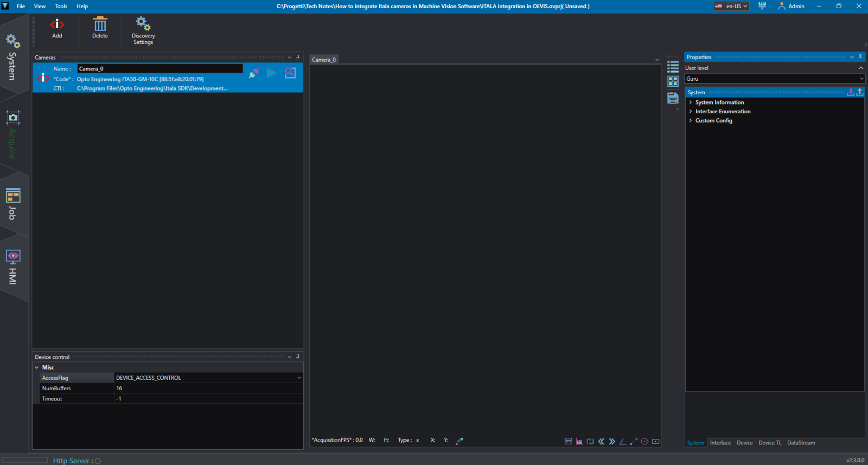Image resolution: width=868 pixels, height=465 pixels.
Task: Open the Job sidebar tab
Action: pos(13,203)
